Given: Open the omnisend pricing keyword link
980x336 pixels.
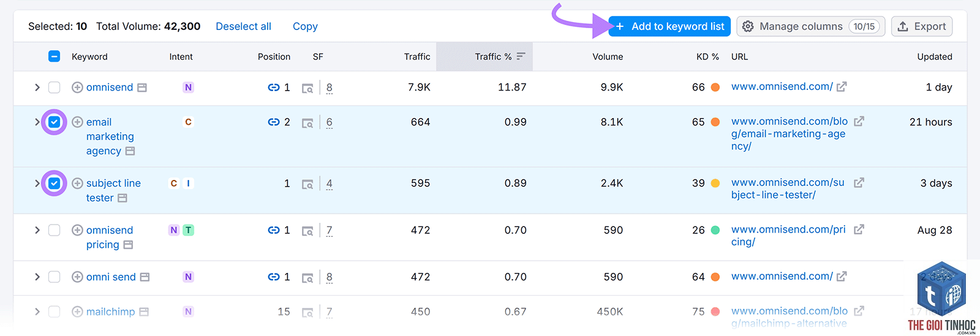Looking at the screenshot, I should click(x=110, y=237).
